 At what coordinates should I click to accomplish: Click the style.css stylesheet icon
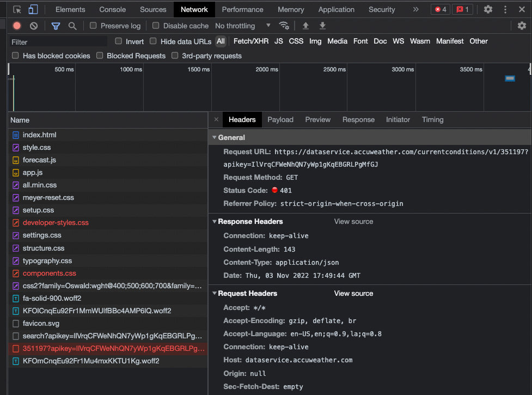[x=16, y=148]
